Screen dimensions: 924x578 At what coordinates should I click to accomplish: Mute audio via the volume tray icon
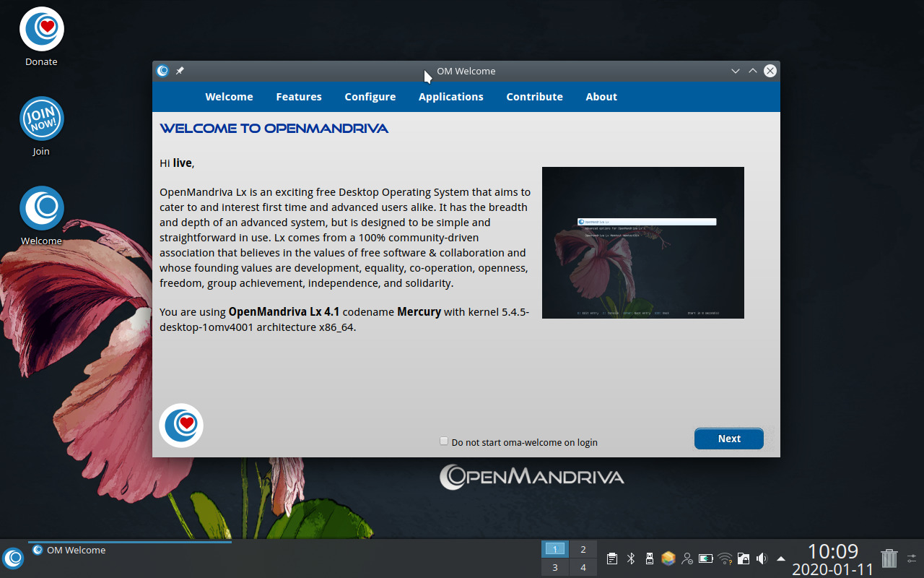click(x=762, y=558)
